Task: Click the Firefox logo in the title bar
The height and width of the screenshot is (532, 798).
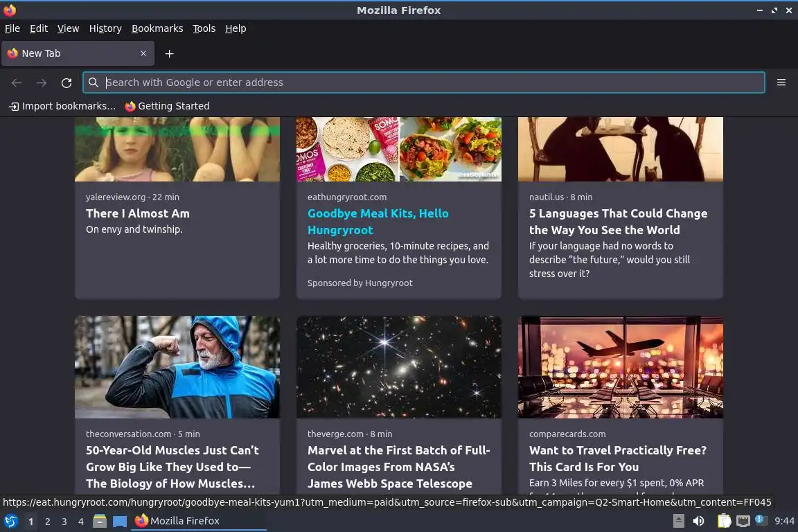Action: [10, 10]
